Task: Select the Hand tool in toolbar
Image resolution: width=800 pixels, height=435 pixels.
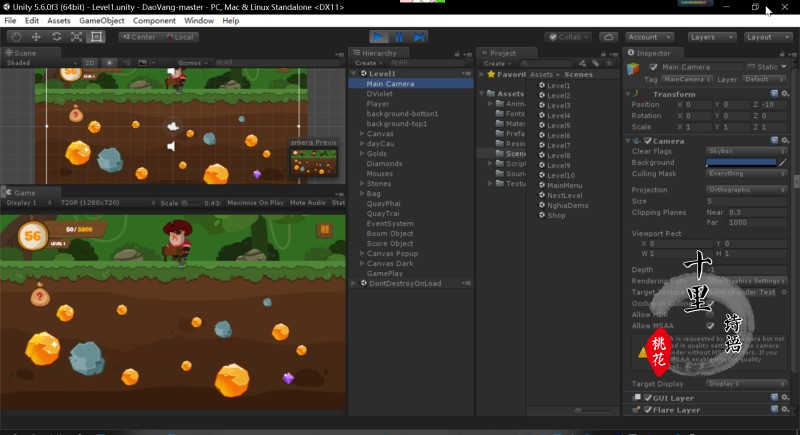Action: click(16, 37)
